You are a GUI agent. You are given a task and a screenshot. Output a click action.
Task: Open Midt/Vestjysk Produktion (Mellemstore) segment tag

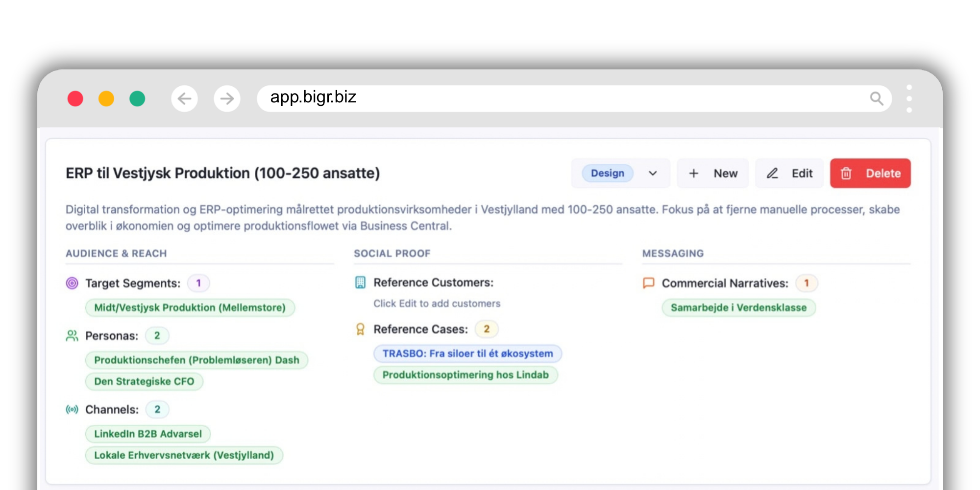tap(190, 308)
